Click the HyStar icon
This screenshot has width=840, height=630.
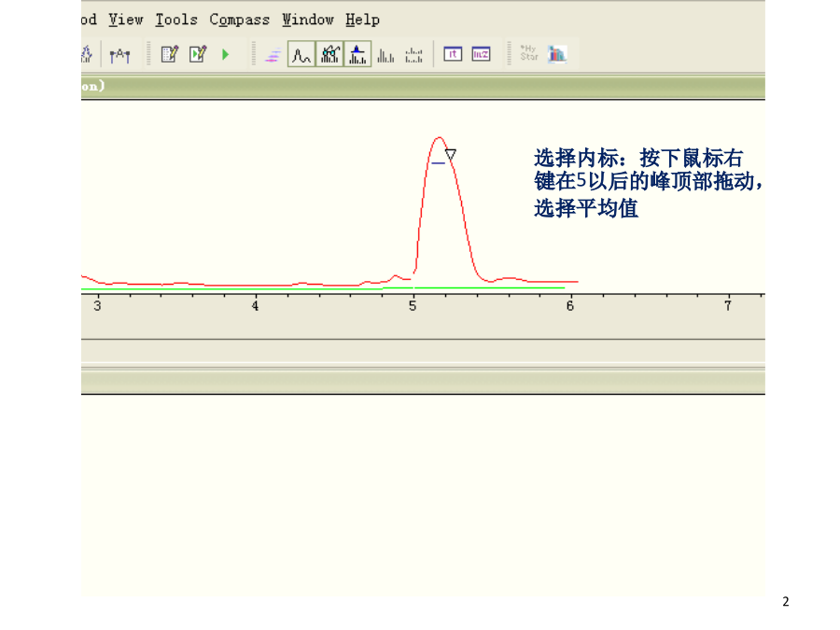pos(529,53)
